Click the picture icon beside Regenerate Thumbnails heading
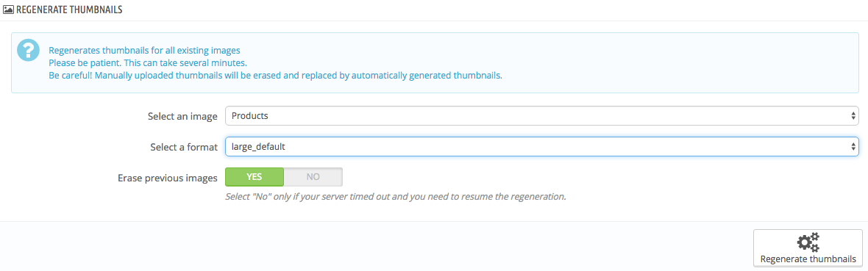The width and height of the screenshot is (868, 271). [8, 10]
